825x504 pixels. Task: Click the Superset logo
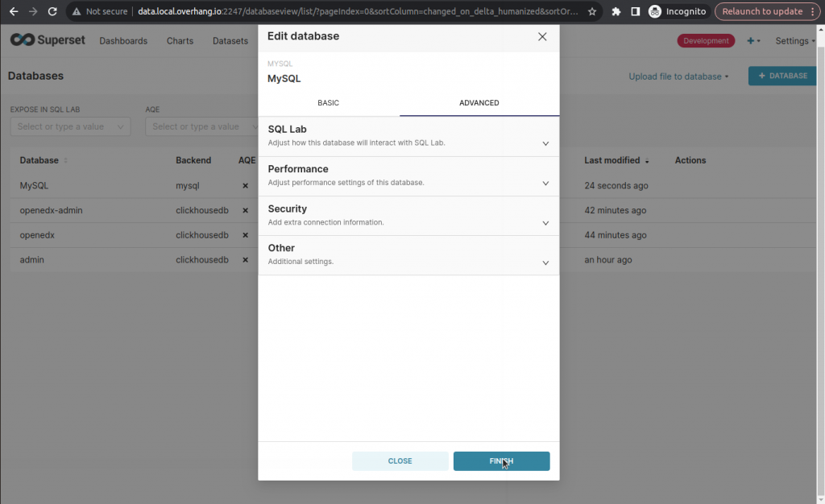tap(48, 40)
